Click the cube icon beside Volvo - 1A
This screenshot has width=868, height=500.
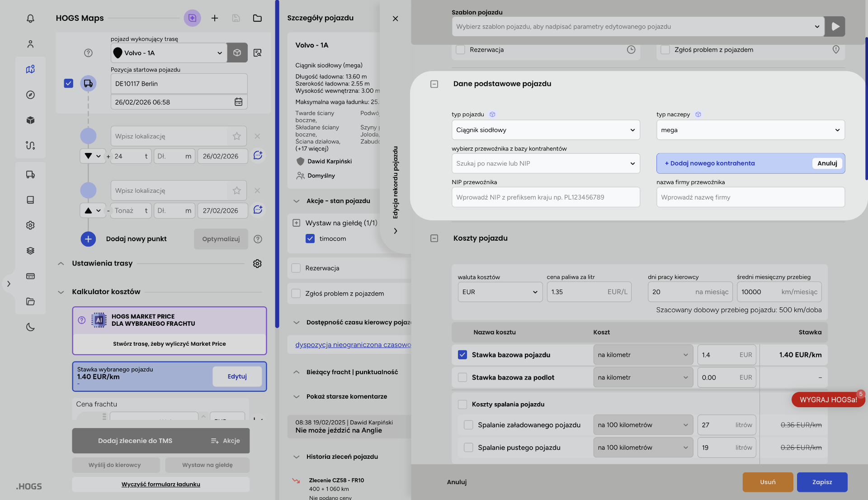coord(237,53)
